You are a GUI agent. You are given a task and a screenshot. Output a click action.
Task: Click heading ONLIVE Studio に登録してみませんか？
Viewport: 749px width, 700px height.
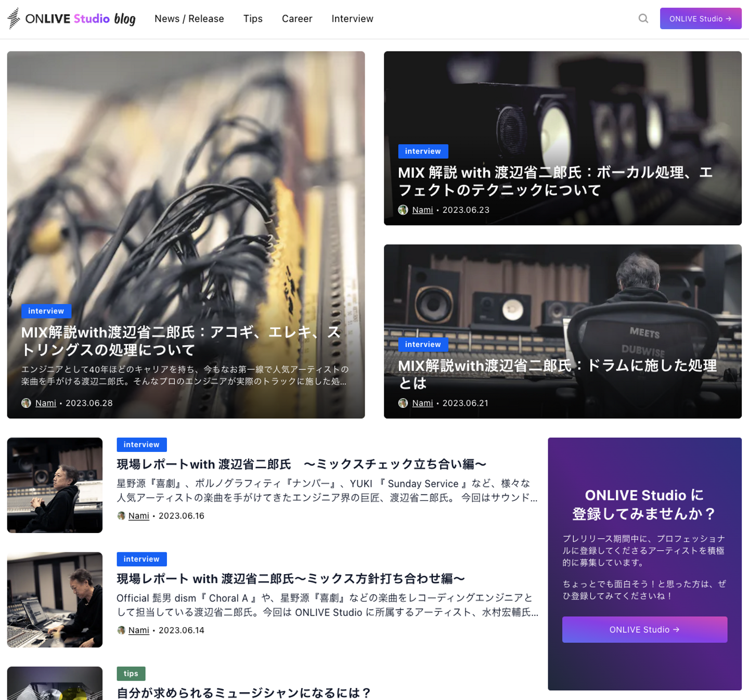[644, 504]
